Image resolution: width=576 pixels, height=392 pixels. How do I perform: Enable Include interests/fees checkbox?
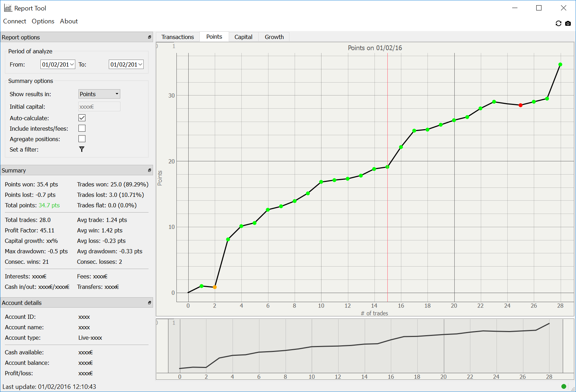[x=82, y=129]
